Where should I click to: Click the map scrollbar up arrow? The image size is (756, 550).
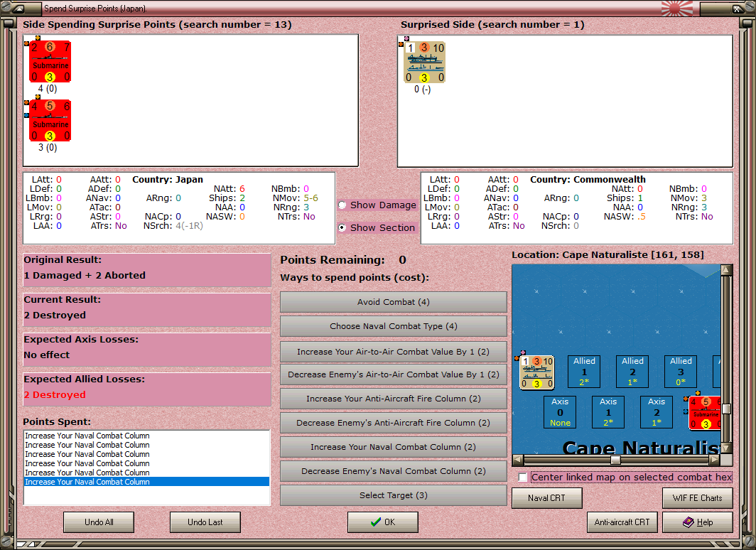point(727,270)
